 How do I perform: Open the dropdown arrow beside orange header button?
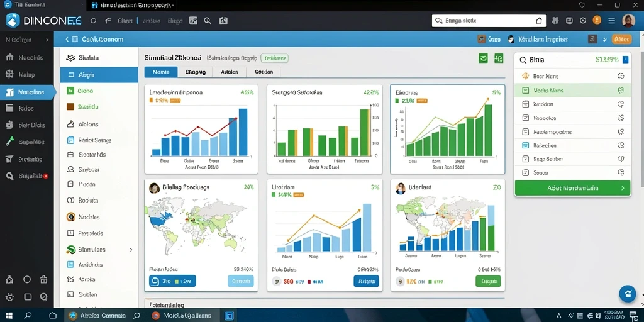pyautogui.click(x=604, y=40)
